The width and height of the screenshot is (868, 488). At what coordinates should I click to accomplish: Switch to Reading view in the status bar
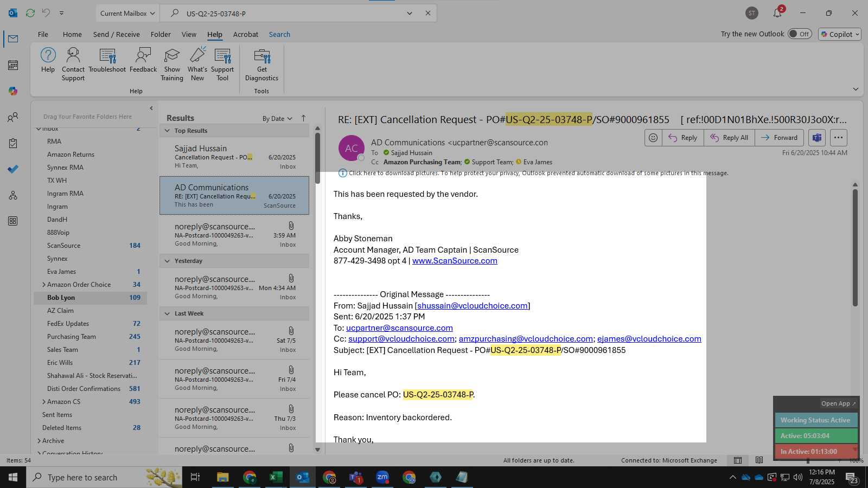759,460
